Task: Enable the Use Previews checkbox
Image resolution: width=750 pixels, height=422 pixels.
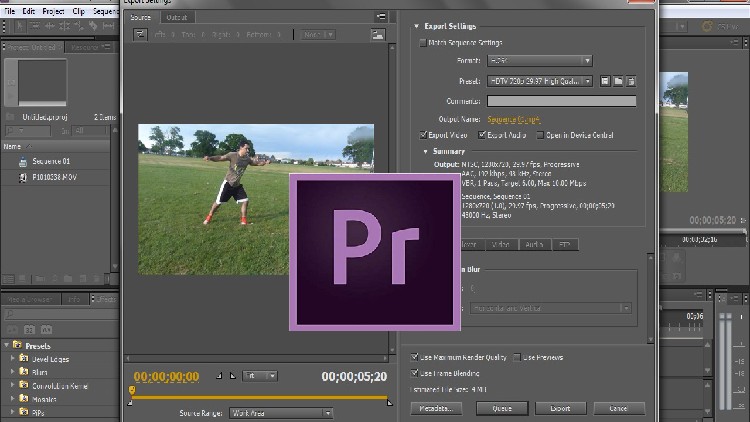Action: (517, 357)
